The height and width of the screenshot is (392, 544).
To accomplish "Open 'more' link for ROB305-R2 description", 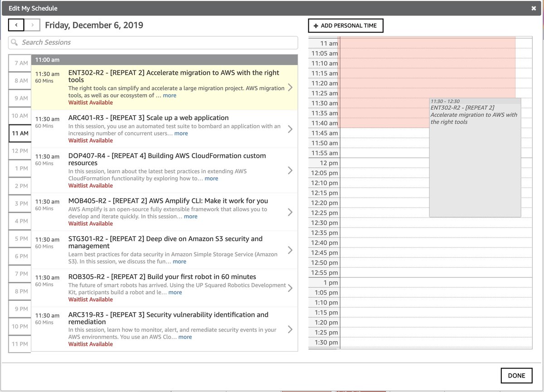I will pos(175,292).
